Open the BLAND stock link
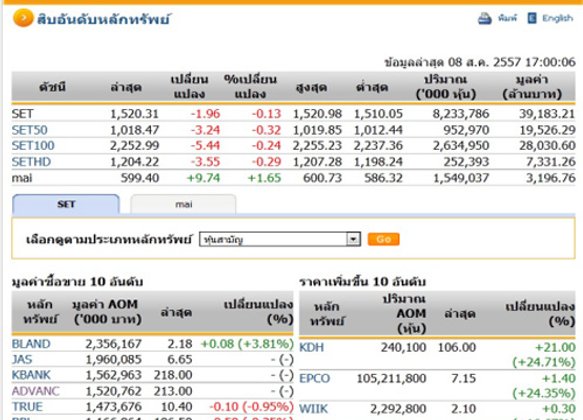This screenshot has height=420, width=583. click(31, 344)
